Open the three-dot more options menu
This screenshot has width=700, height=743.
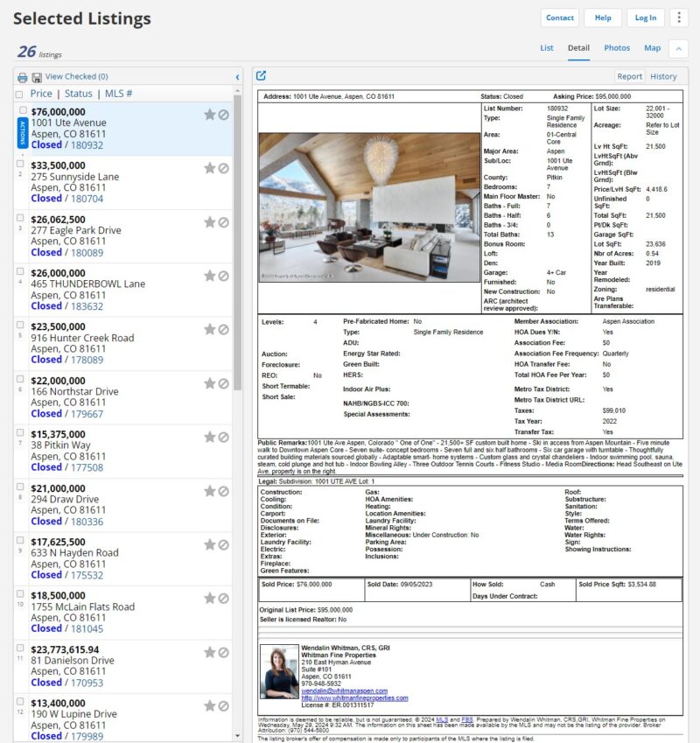pos(678,18)
